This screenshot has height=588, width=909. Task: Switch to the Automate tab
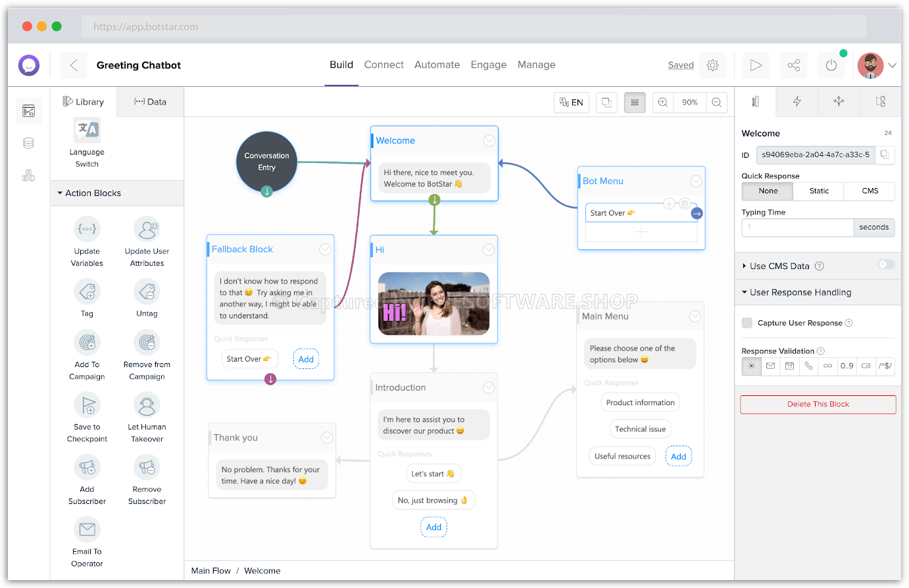[437, 64]
